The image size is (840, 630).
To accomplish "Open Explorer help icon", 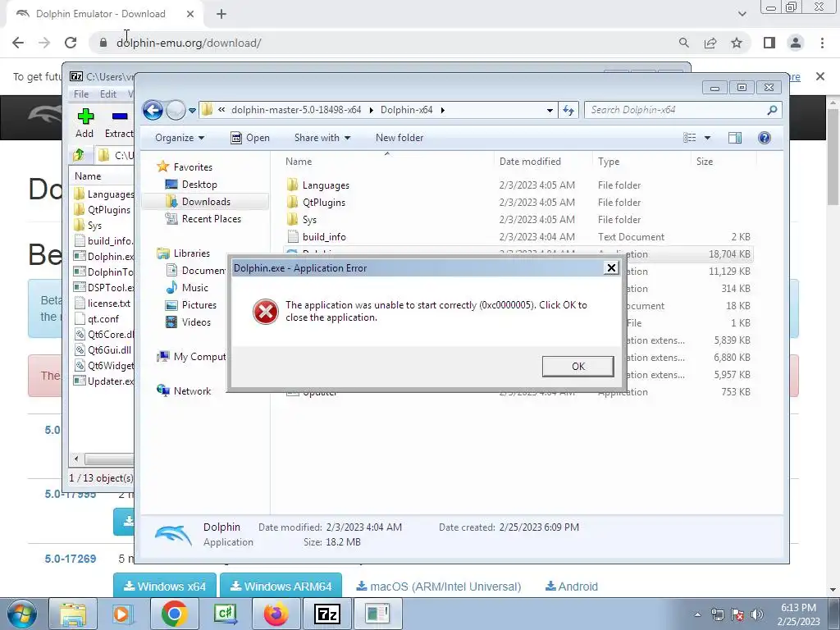I will (765, 138).
